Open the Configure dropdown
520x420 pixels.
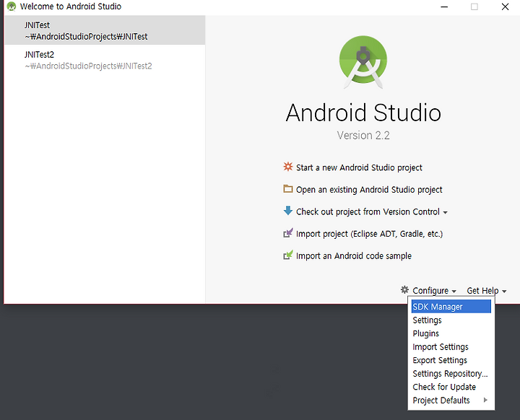[434, 291]
